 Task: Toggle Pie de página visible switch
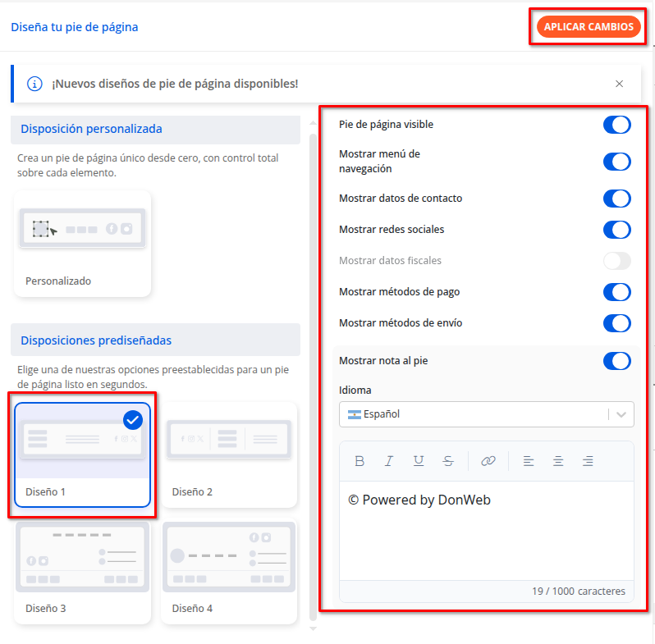[x=616, y=125]
